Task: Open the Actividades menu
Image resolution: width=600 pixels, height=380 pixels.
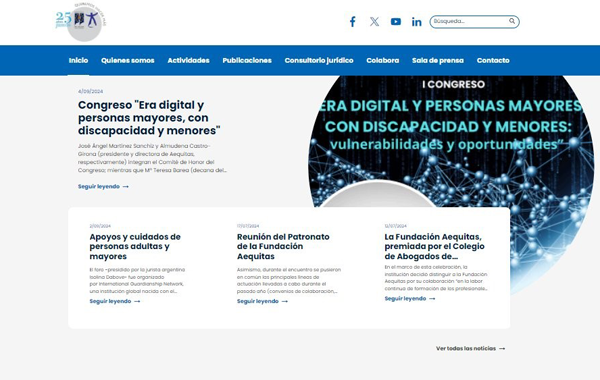Action: point(189,60)
